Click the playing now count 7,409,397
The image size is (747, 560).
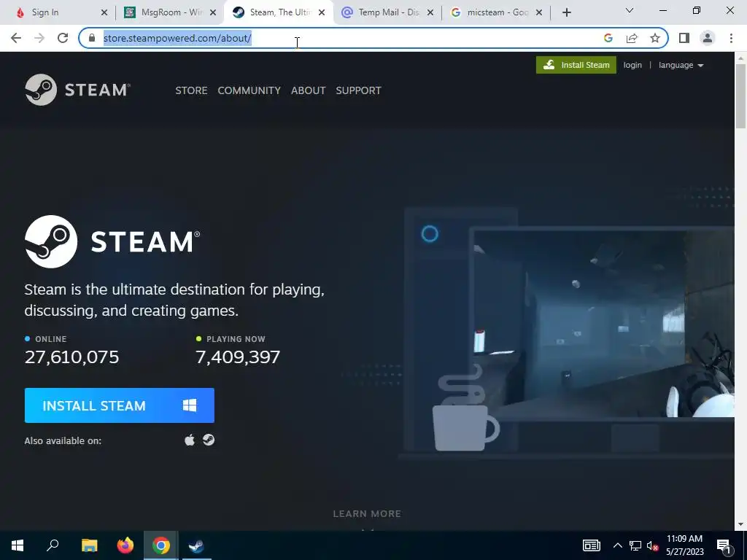coord(238,357)
